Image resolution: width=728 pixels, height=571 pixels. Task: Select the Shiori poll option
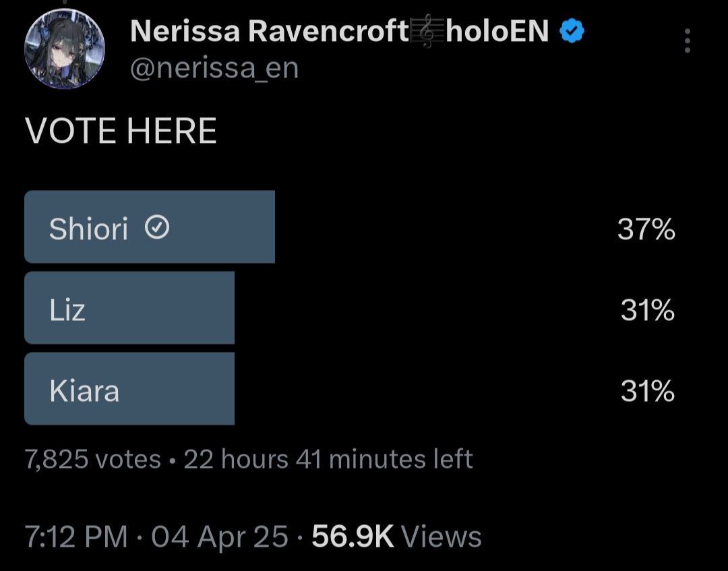[x=150, y=227]
